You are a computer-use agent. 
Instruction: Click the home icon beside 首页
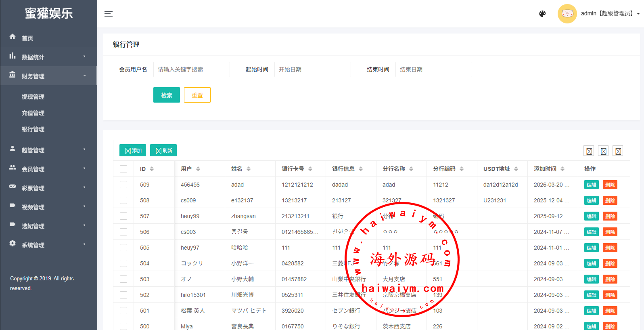13,37
